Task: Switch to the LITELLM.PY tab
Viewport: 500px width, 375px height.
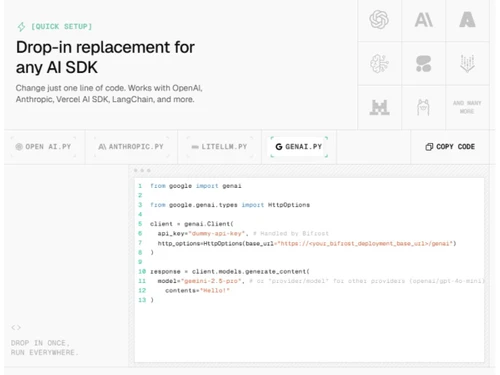Action: (219, 147)
